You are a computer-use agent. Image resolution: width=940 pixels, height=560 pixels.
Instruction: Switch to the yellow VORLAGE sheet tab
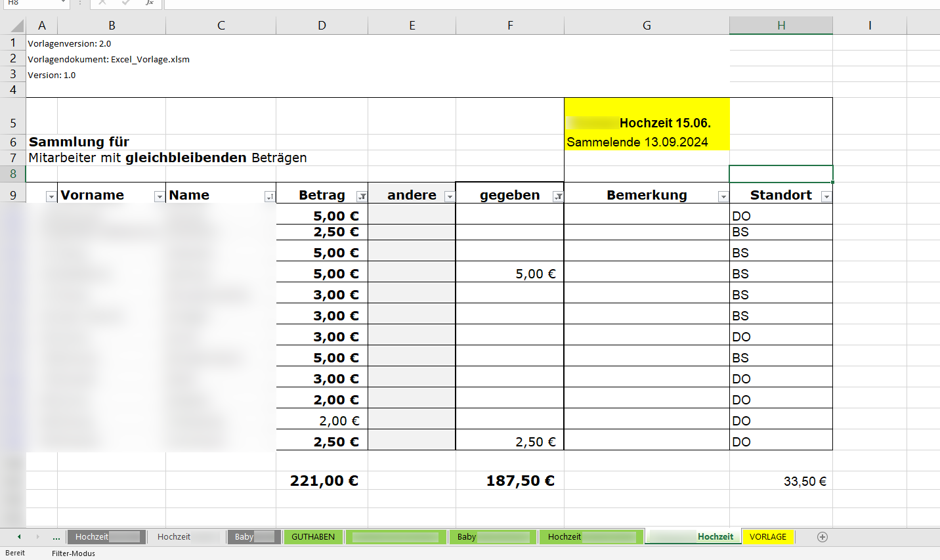(x=768, y=537)
